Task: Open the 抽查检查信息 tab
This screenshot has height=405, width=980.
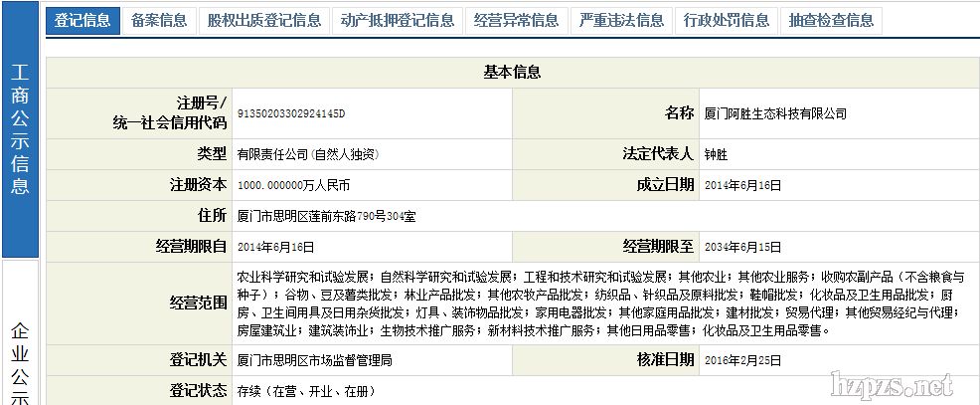Action: point(832,20)
